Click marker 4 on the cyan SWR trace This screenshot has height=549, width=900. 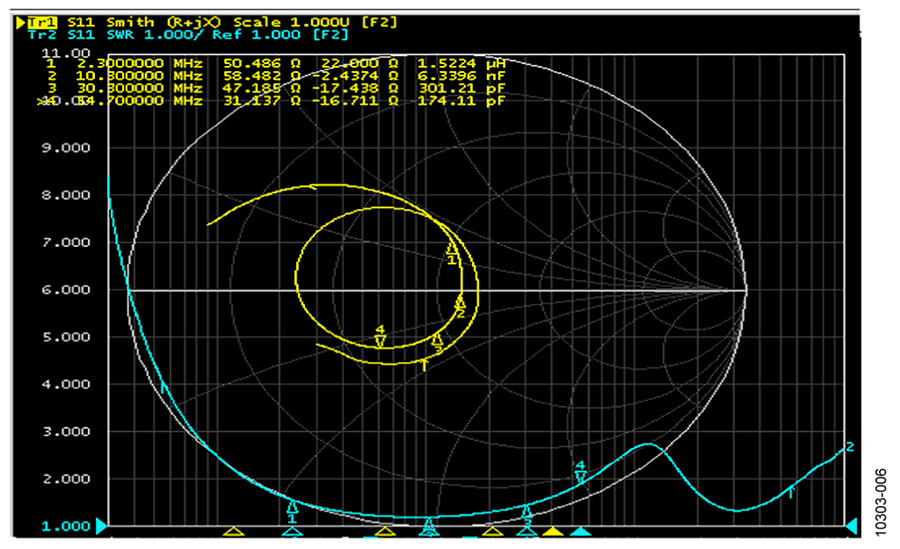[x=580, y=471]
